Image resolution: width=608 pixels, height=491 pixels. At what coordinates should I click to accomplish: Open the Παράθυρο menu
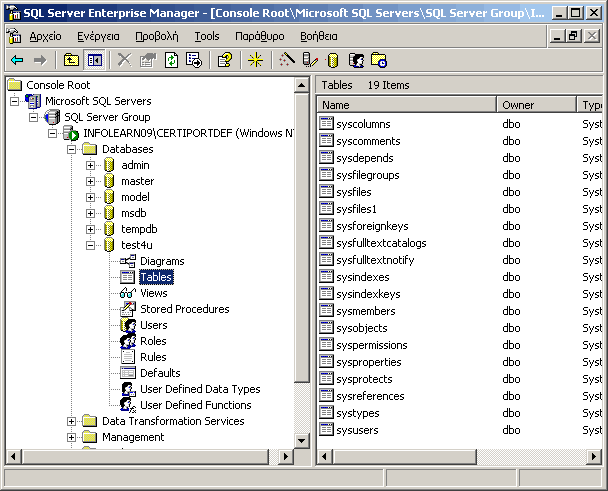tap(259, 36)
